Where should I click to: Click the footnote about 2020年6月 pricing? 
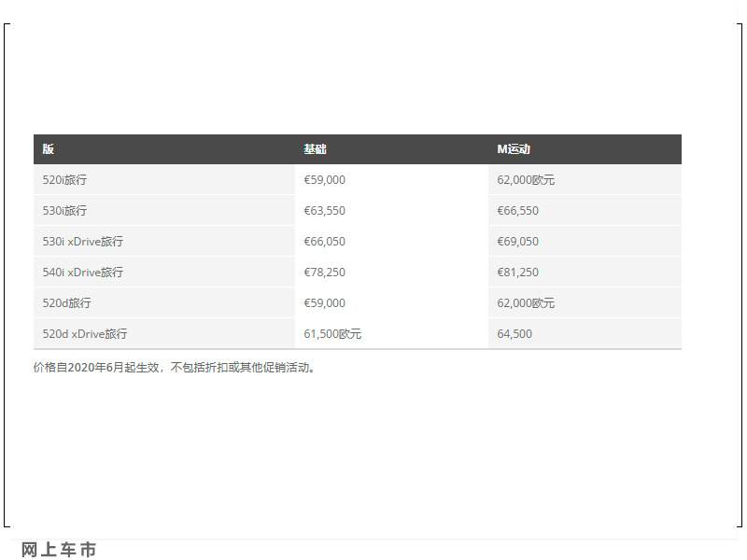(x=175, y=368)
